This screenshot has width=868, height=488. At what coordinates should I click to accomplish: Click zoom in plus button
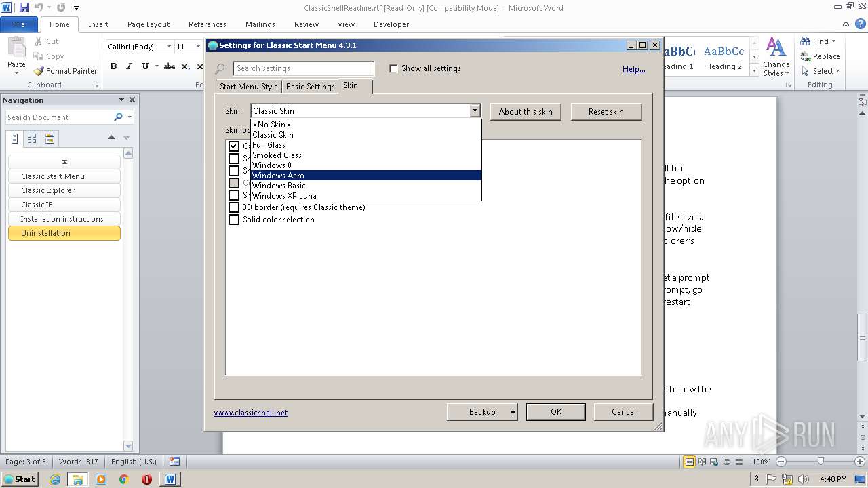(x=859, y=462)
